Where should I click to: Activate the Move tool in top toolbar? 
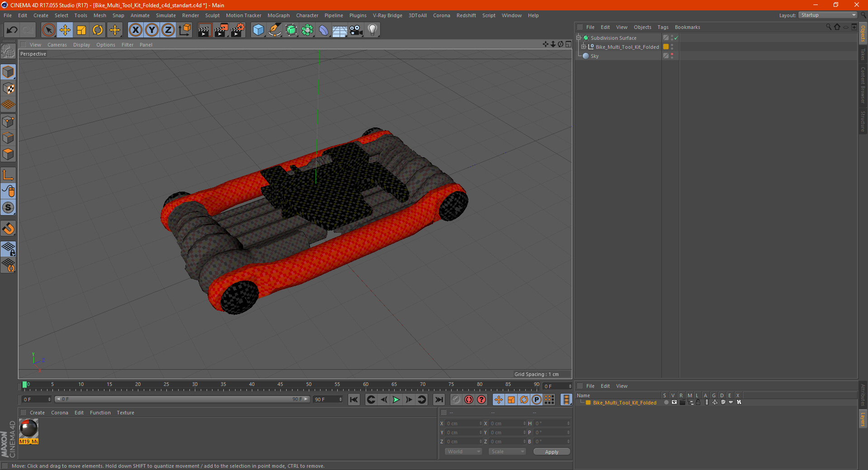[65, 30]
